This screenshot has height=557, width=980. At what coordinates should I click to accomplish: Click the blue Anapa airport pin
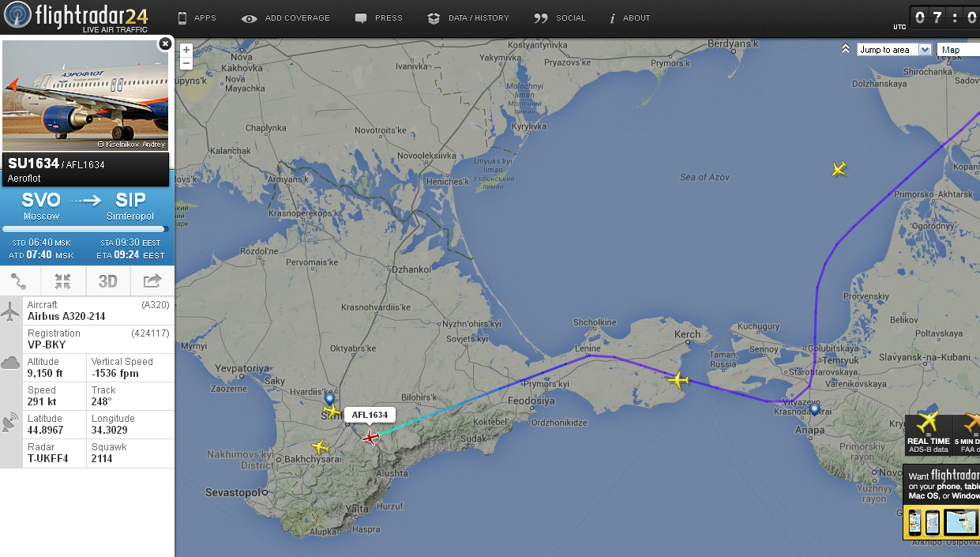click(x=814, y=409)
